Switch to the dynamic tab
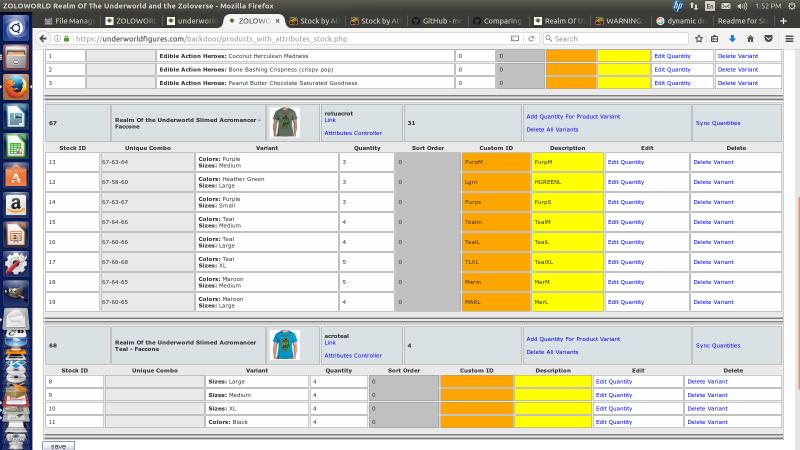 (x=681, y=21)
